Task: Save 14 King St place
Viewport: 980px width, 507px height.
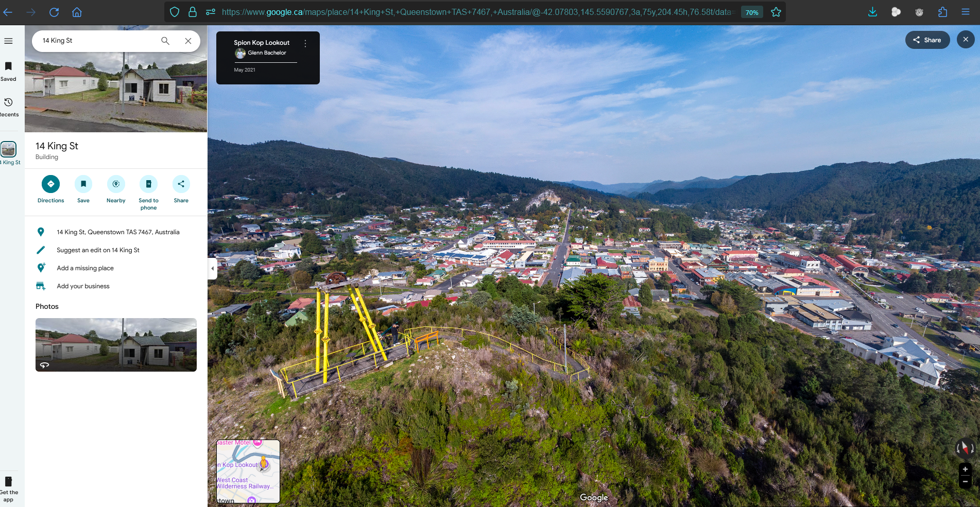Action: [83, 184]
